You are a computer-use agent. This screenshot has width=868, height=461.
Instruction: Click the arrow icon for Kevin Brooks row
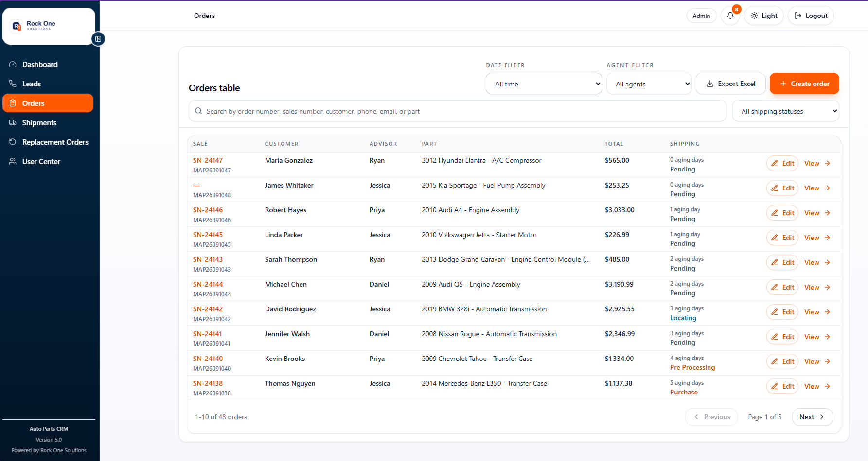(x=827, y=361)
